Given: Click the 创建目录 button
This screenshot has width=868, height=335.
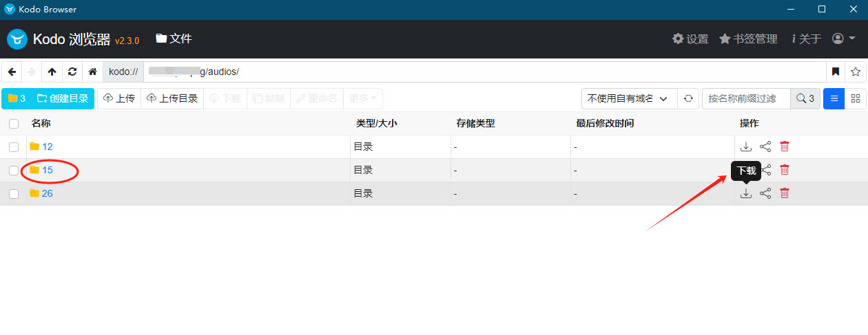Looking at the screenshot, I should (x=63, y=98).
